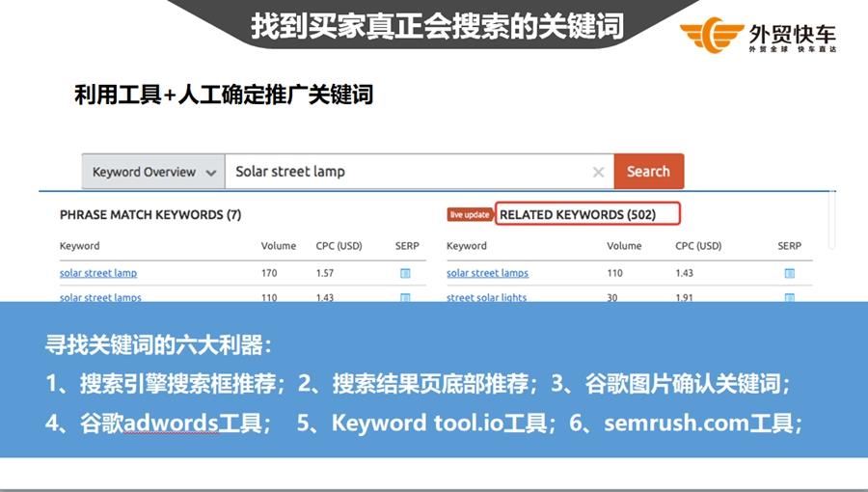View SERP icon for first phrase match row
This screenshot has height=492, width=868.
405,273
